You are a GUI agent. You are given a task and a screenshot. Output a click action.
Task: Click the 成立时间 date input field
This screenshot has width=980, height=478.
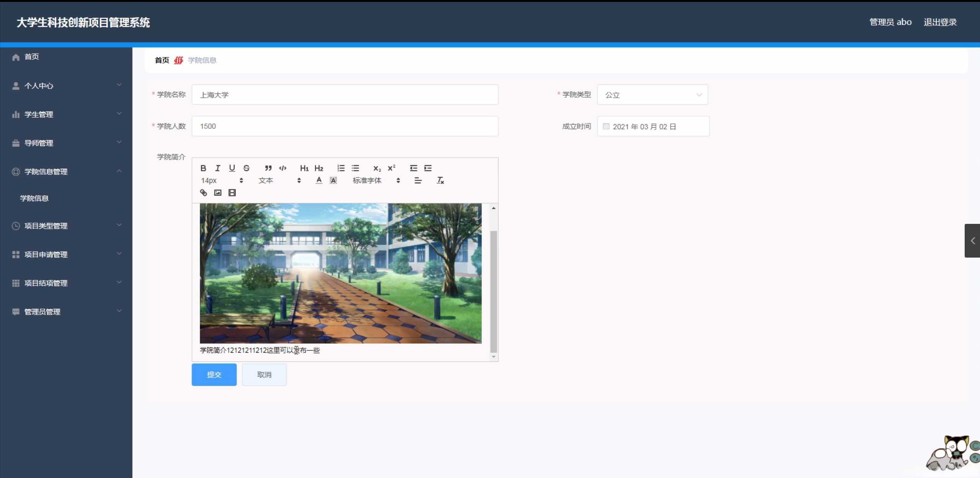click(x=653, y=126)
